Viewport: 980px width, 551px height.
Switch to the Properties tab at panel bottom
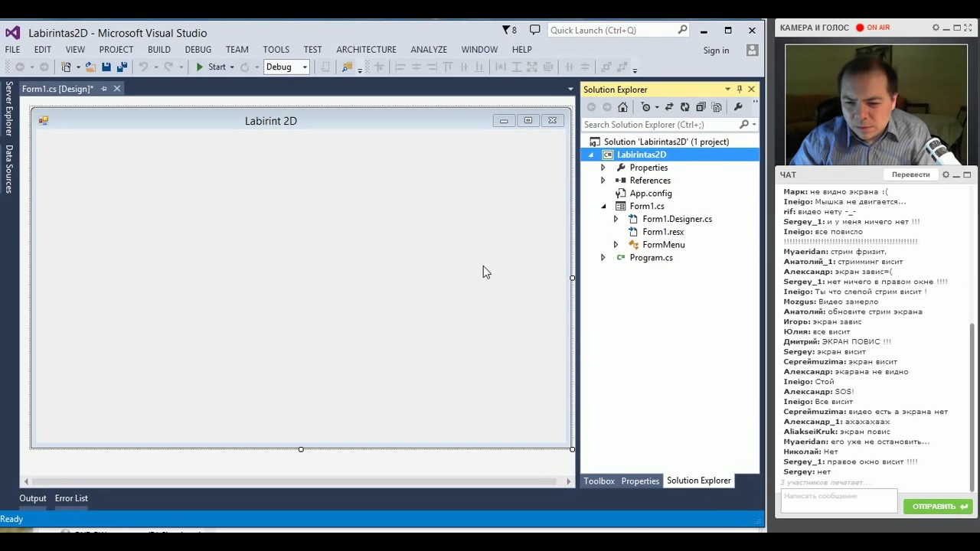(640, 481)
